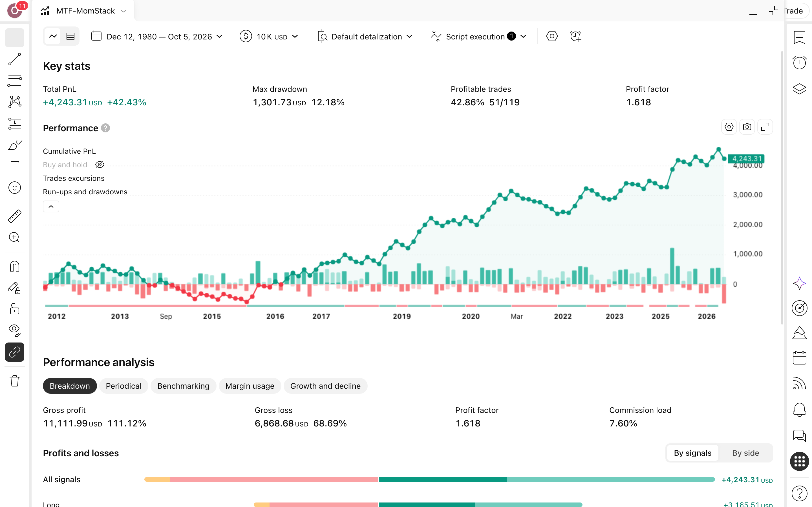Click the 4,243.31 price label on chart
The image size is (812, 507).
[x=746, y=159]
